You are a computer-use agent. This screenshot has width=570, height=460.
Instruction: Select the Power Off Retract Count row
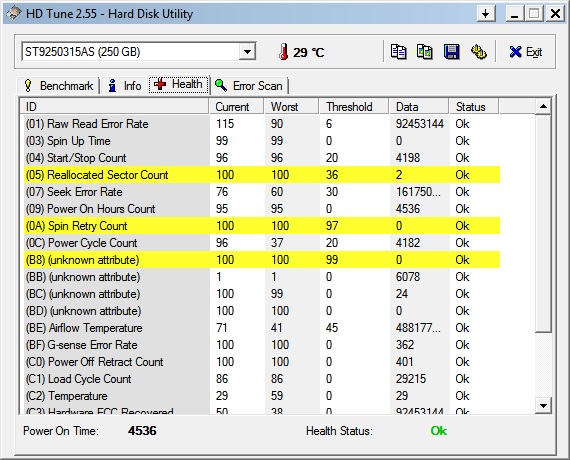click(262, 362)
